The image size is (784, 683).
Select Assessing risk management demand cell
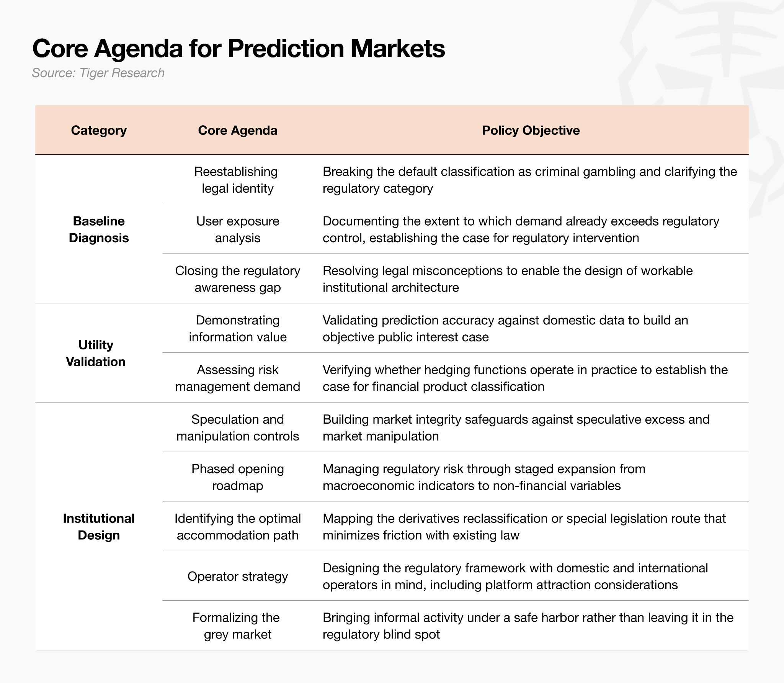[x=238, y=378]
